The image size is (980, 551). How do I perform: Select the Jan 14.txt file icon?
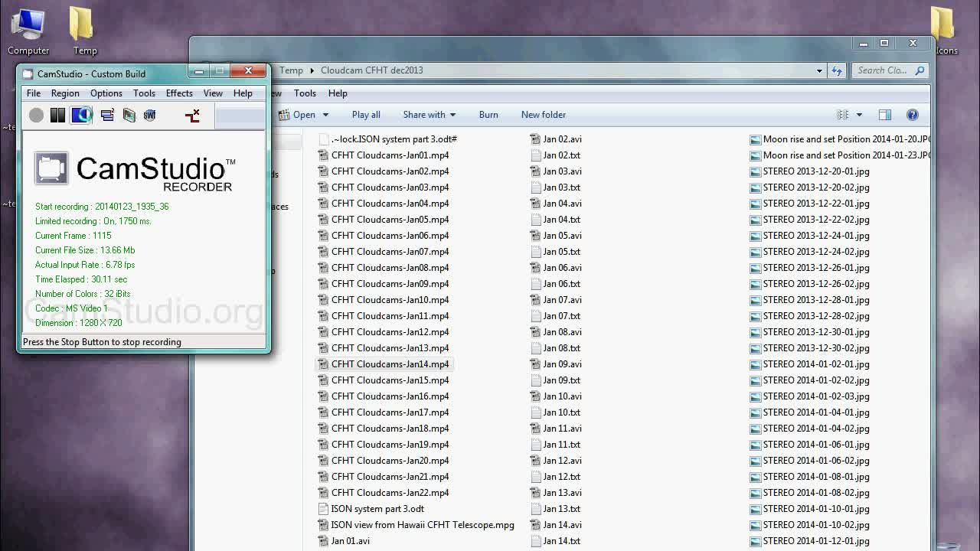[536, 541]
